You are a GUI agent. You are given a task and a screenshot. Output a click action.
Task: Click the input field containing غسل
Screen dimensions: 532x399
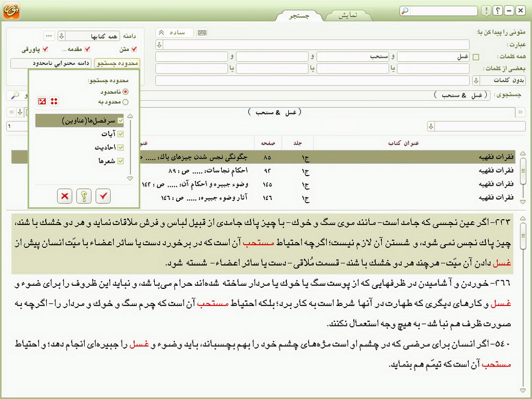tap(433, 57)
